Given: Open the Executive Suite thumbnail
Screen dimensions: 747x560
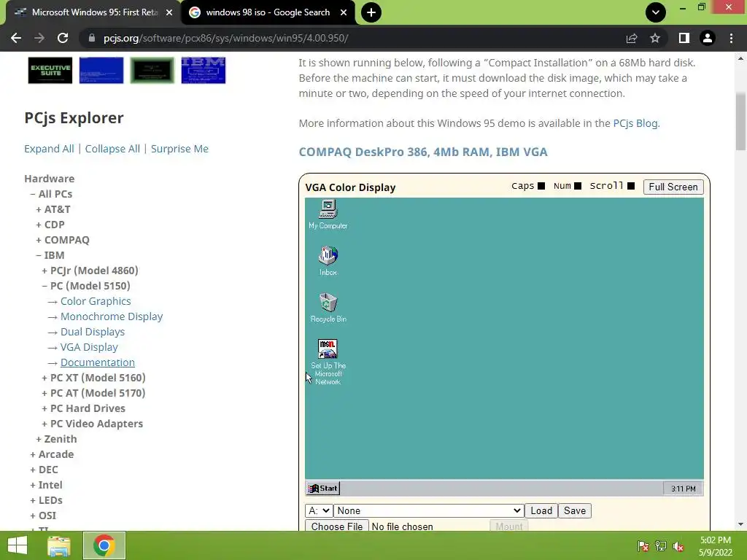Looking at the screenshot, I should pos(50,71).
